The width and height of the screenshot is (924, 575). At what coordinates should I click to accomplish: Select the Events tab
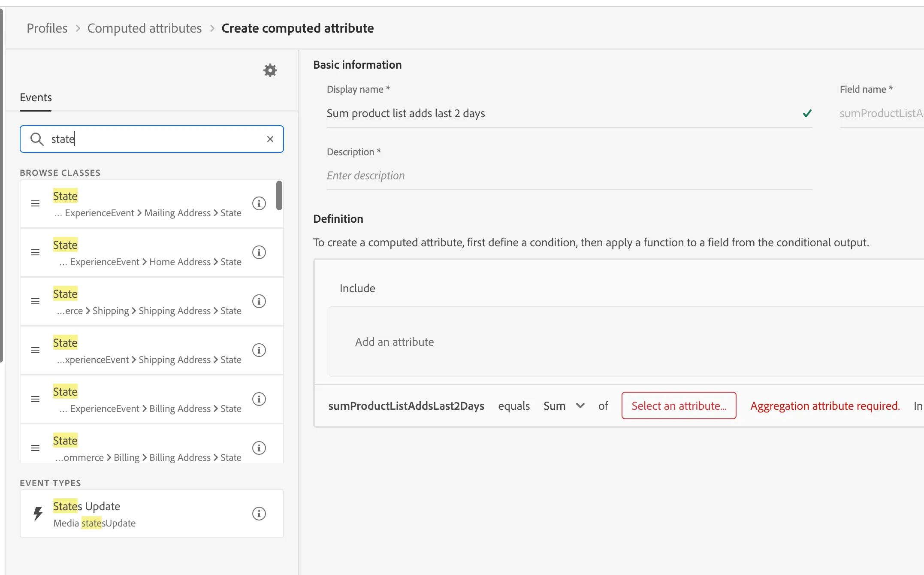tap(36, 98)
